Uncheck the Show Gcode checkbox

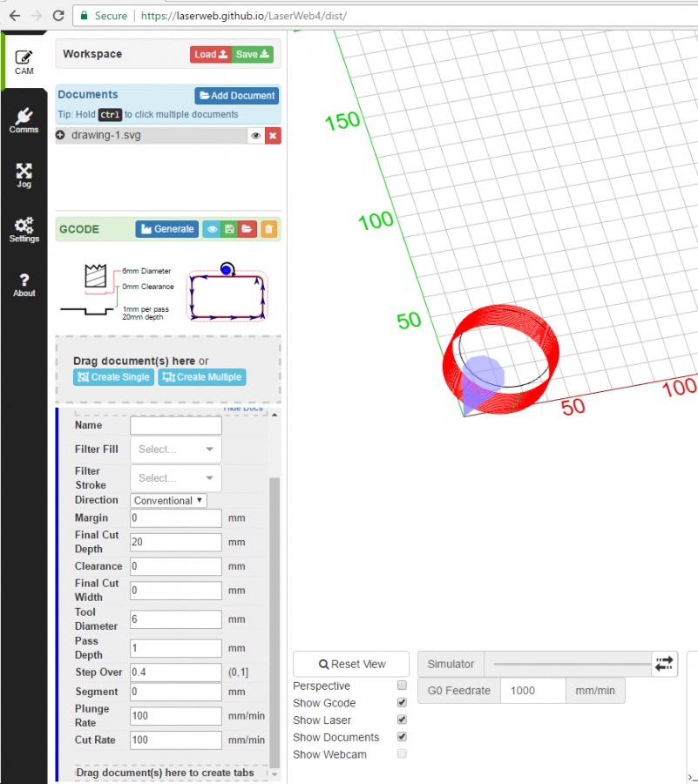[x=402, y=703]
